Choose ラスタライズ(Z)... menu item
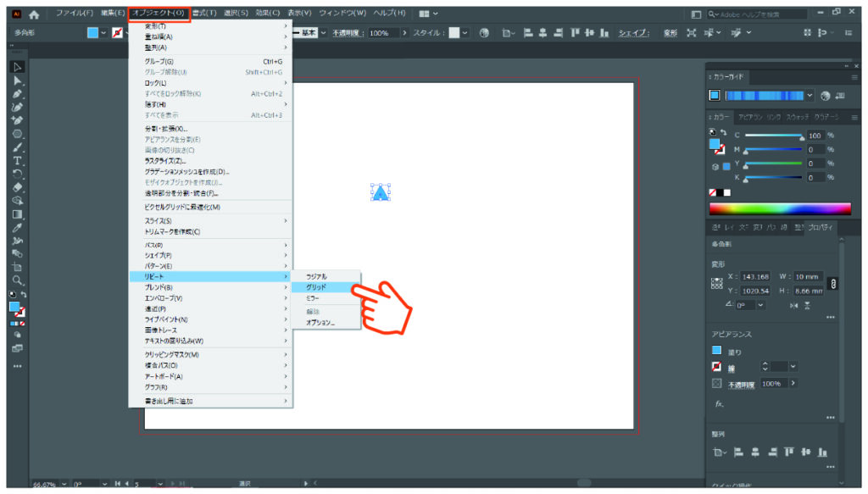868x494 pixels. pyautogui.click(x=211, y=161)
